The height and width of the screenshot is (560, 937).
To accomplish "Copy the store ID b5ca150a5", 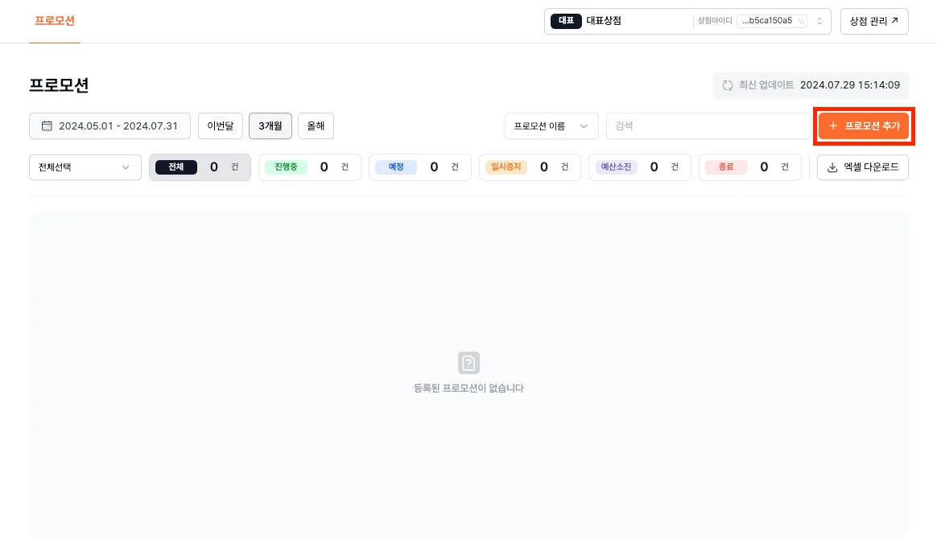I will [x=803, y=21].
